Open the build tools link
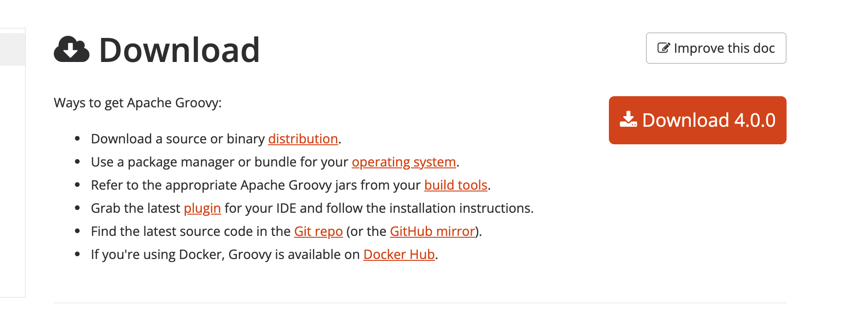868x333 pixels. [456, 185]
